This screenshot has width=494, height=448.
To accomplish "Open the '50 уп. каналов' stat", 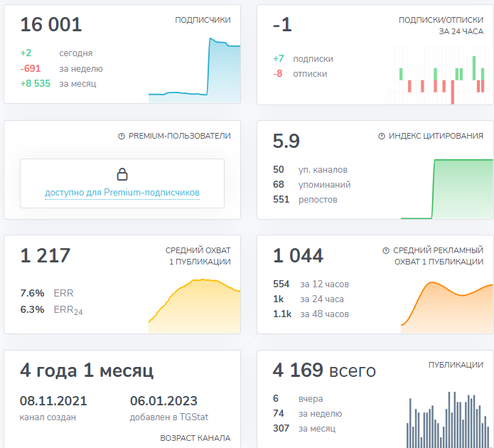I will click(311, 170).
